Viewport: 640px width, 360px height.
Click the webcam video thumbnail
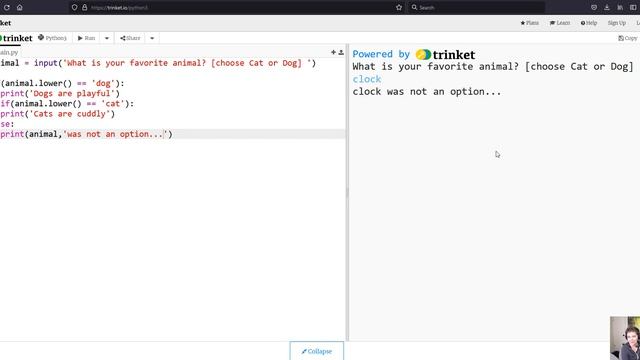[x=625, y=338]
